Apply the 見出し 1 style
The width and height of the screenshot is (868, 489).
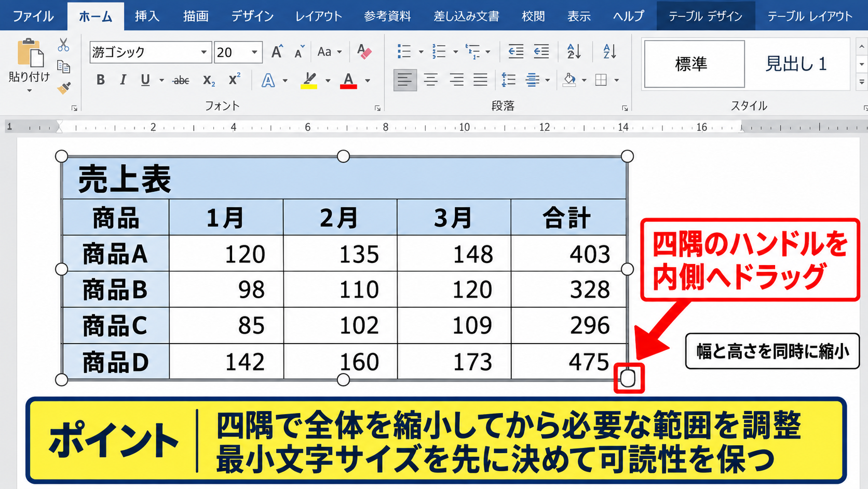coord(796,64)
